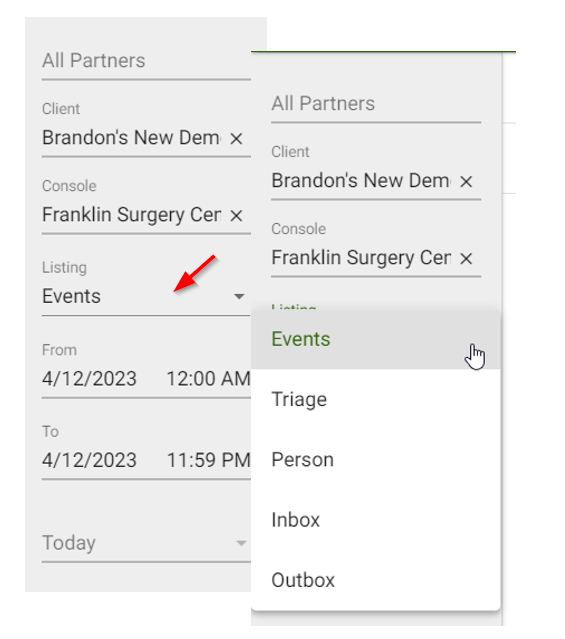Click the Franklin Surgery Center console text, right panel
Viewport: 565px width, 639px height.
tap(361, 258)
